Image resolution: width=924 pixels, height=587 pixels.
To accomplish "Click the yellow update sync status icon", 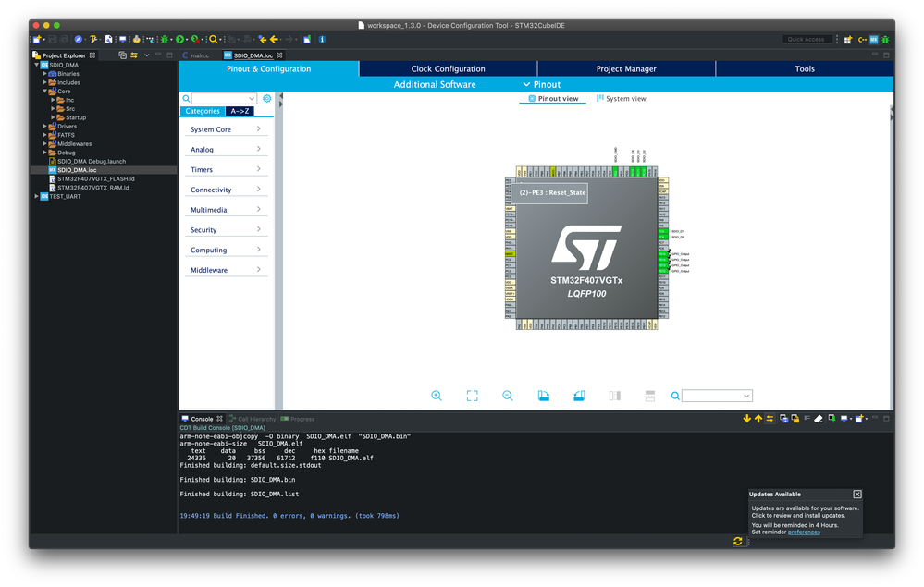I will [x=737, y=541].
